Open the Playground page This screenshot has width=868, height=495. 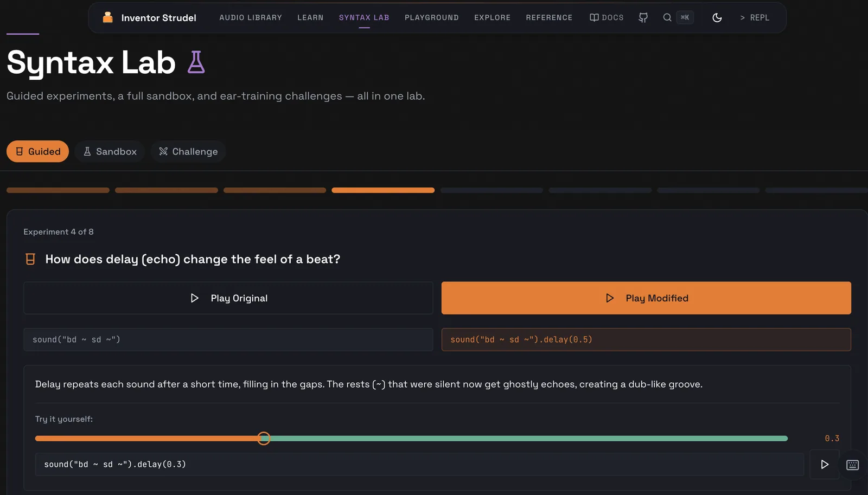(x=432, y=17)
